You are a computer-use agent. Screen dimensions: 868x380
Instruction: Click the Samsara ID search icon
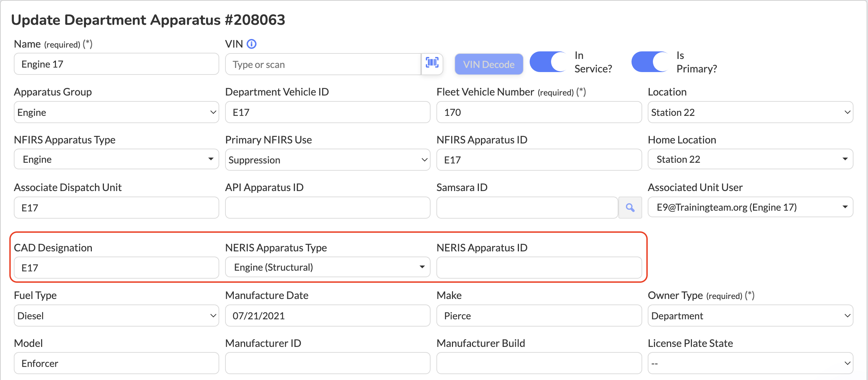pyautogui.click(x=630, y=208)
